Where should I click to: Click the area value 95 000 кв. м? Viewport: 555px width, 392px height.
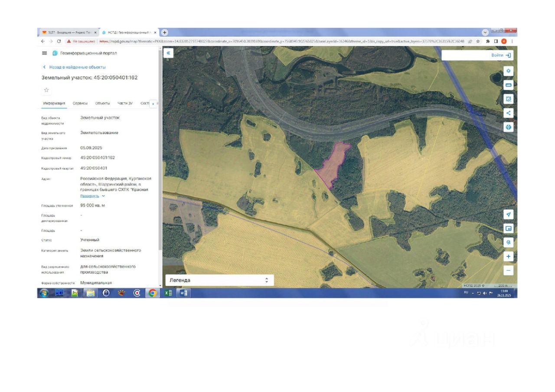coord(93,205)
